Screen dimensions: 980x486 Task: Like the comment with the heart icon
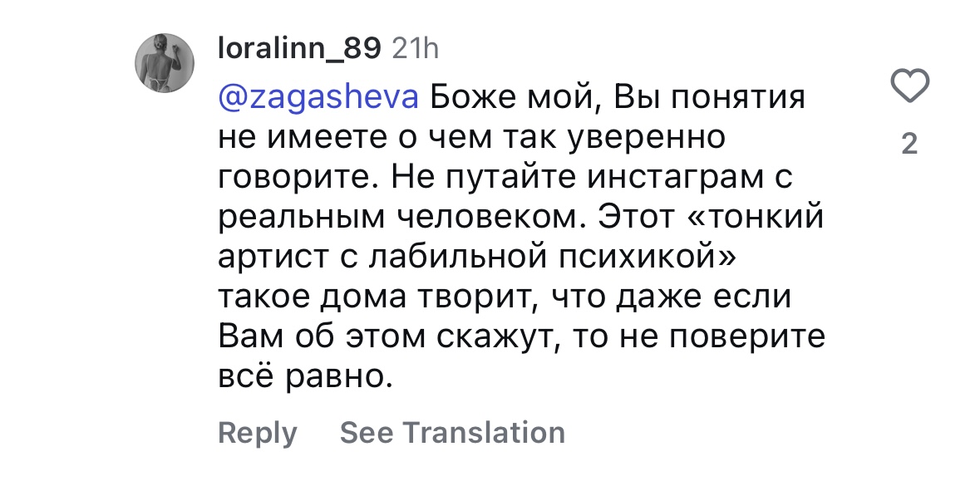[x=910, y=86]
